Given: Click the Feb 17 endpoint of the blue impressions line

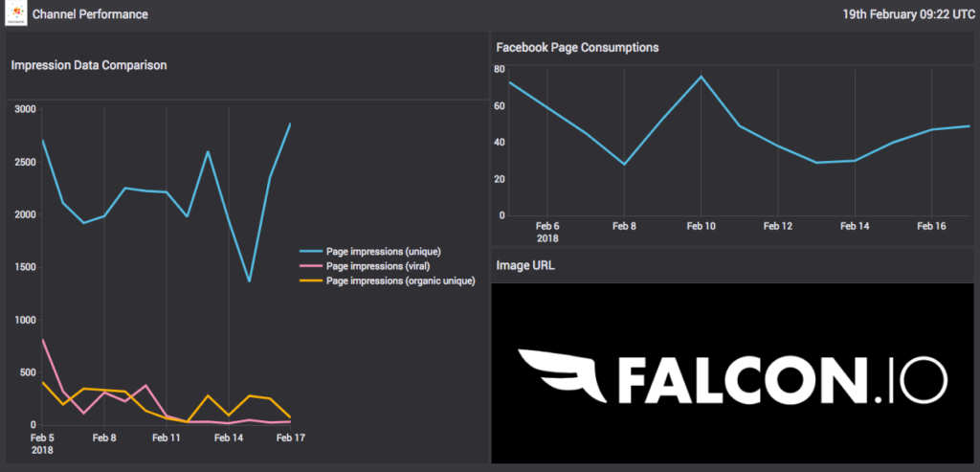Looking at the screenshot, I should [290, 124].
